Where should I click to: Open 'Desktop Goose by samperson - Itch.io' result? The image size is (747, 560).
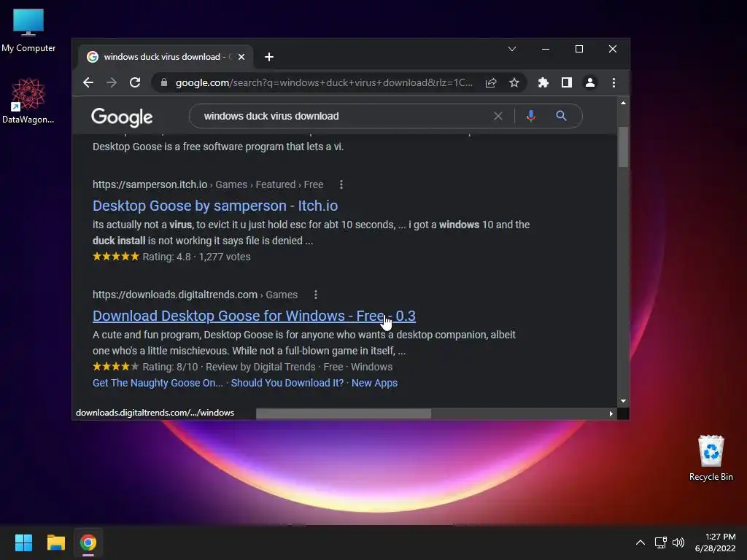(x=215, y=206)
